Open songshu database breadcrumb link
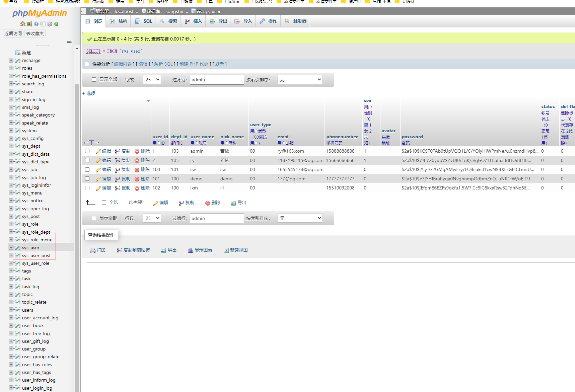Viewport: 575px width, 392px height. (174, 11)
